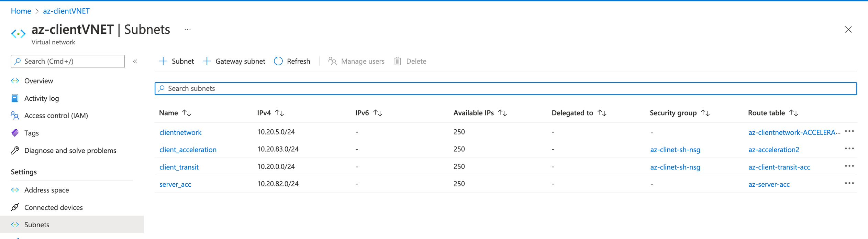Sort subnets by Name column

(187, 113)
